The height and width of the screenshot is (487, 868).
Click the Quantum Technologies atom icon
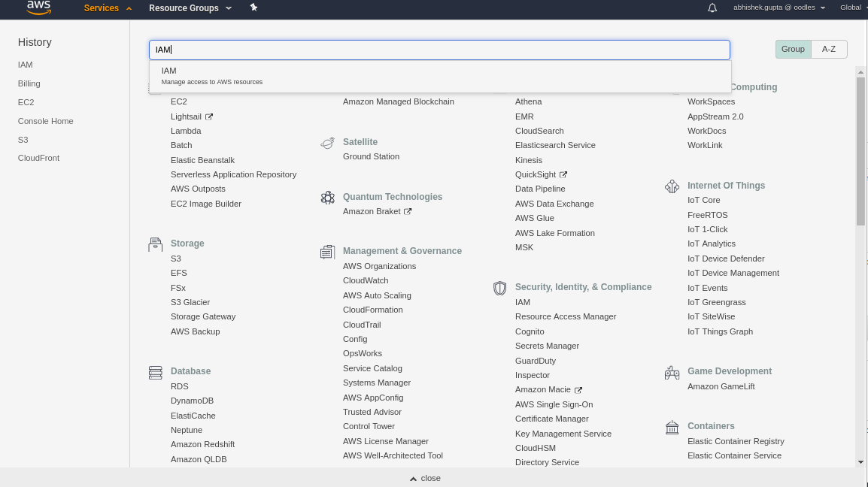[x=328, y=198]
